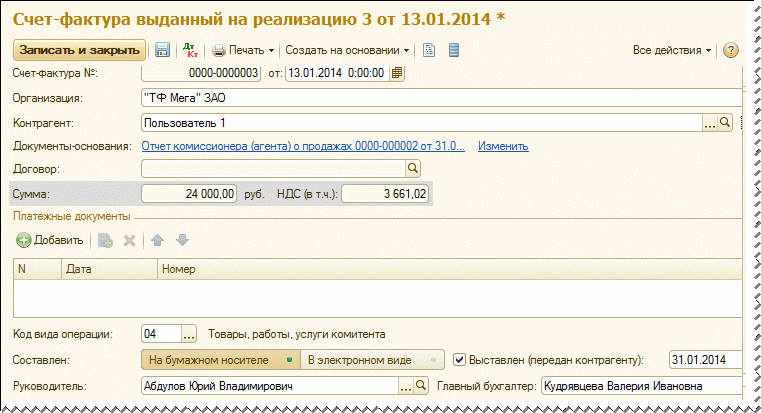Open the calendar picker for invoice date
Screen dimensions: 761x413
(x=397, y=73)
